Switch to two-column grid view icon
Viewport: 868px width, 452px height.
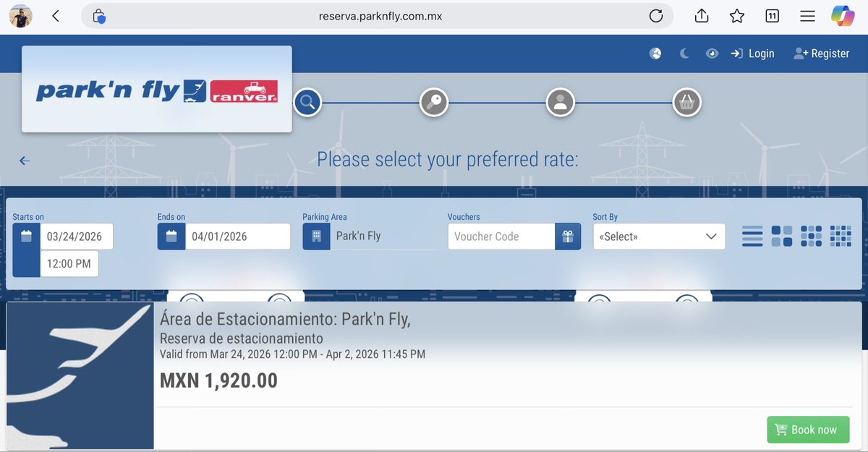782,236
